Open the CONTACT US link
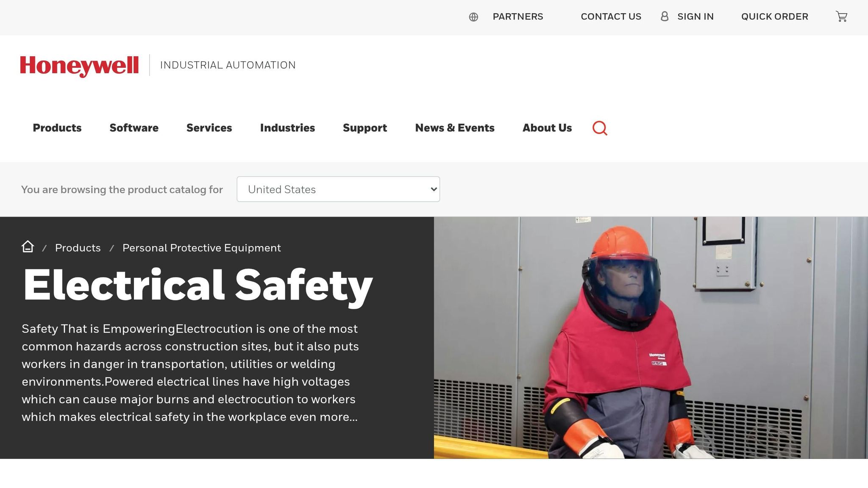 click(x=611, y=17)
